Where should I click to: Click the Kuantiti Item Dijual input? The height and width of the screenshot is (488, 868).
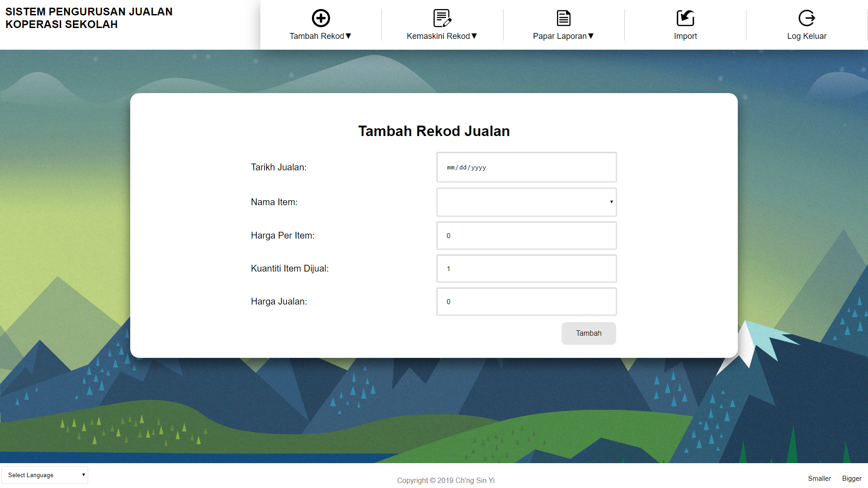click(526, 268)
